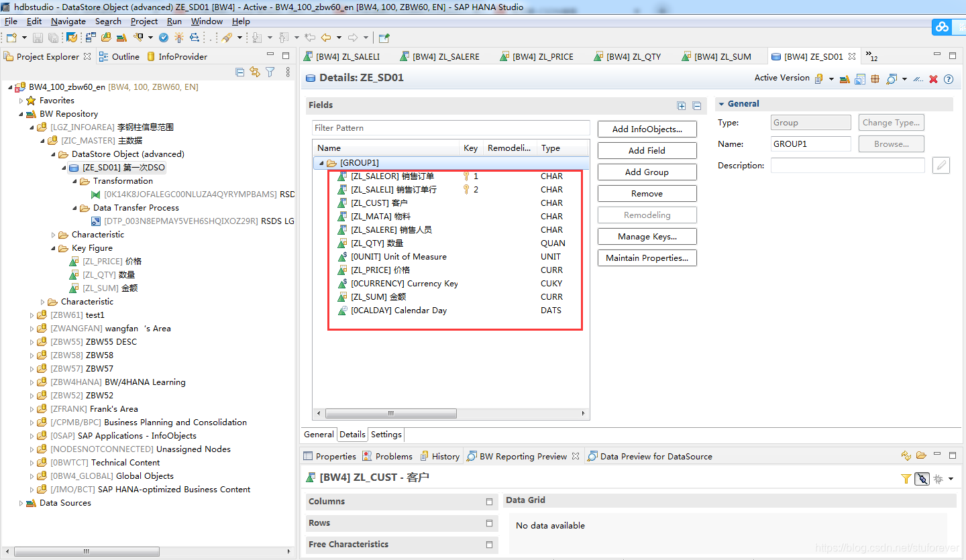Click the blue checkmark activate icon in main toolbar
The height and width of the screenshot is (560, 966).
coord(163,38)
